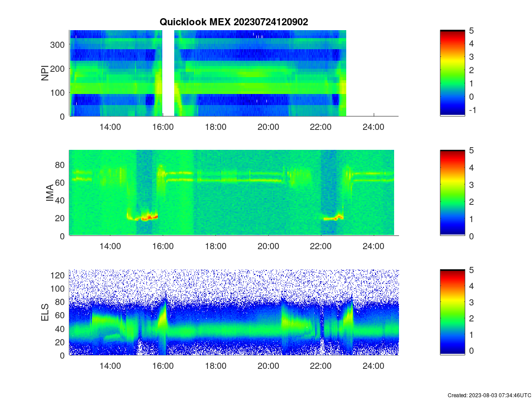Click the 20:00 tick under ELS plot
This screenshot has width=532, height=399.
268,366
